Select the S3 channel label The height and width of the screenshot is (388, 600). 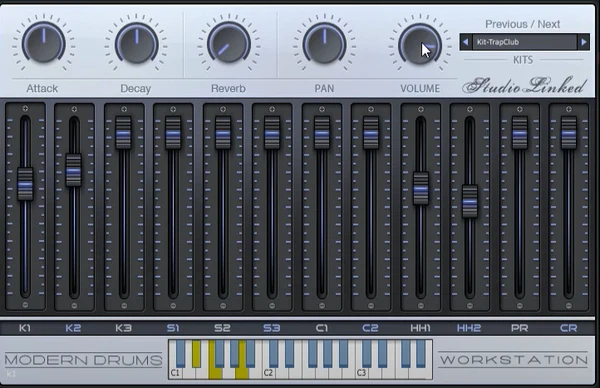pos(272,328)
